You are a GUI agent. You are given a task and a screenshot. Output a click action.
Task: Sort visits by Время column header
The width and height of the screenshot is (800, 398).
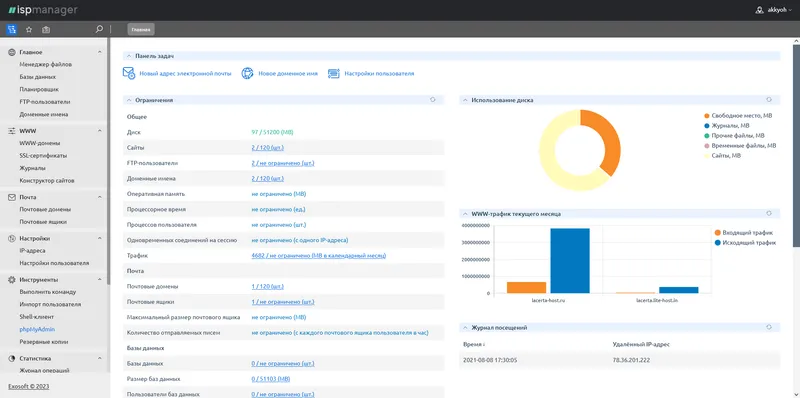pos(474,344)
